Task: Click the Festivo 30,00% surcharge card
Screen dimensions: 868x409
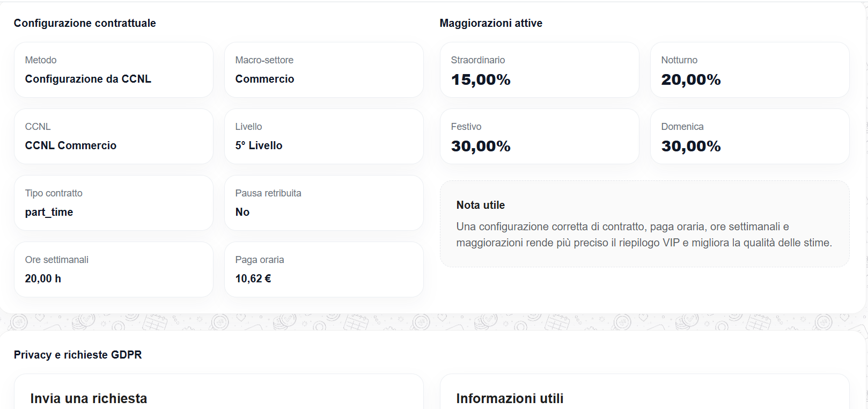Action: click(x=539, y=136)
